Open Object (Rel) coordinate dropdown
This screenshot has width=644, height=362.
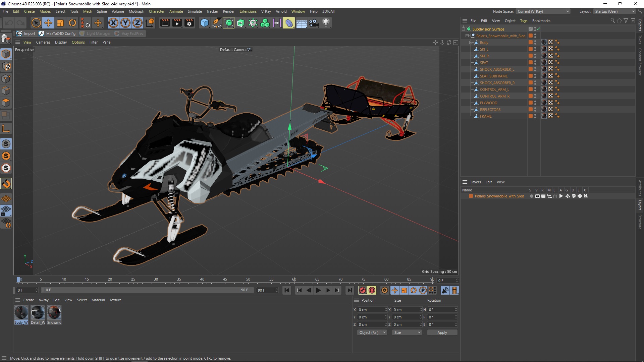(372, 333)
